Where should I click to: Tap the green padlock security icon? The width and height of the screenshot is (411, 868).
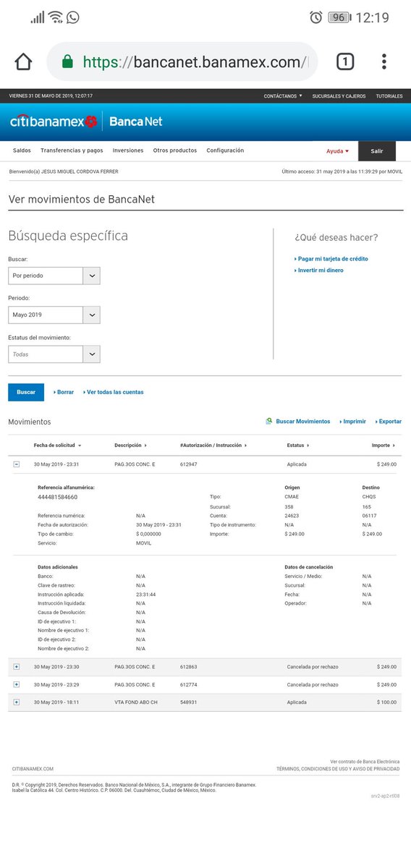(67, 62)
